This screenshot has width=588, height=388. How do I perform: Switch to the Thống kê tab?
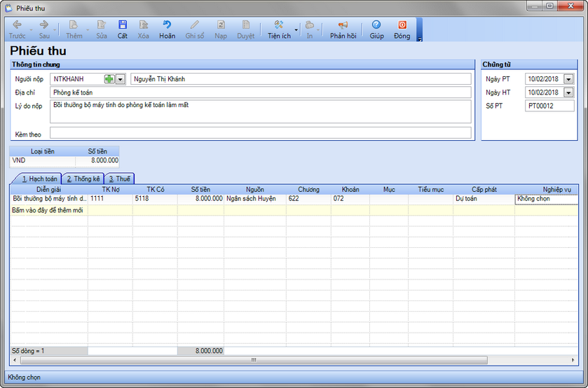[x=83, y=179]
